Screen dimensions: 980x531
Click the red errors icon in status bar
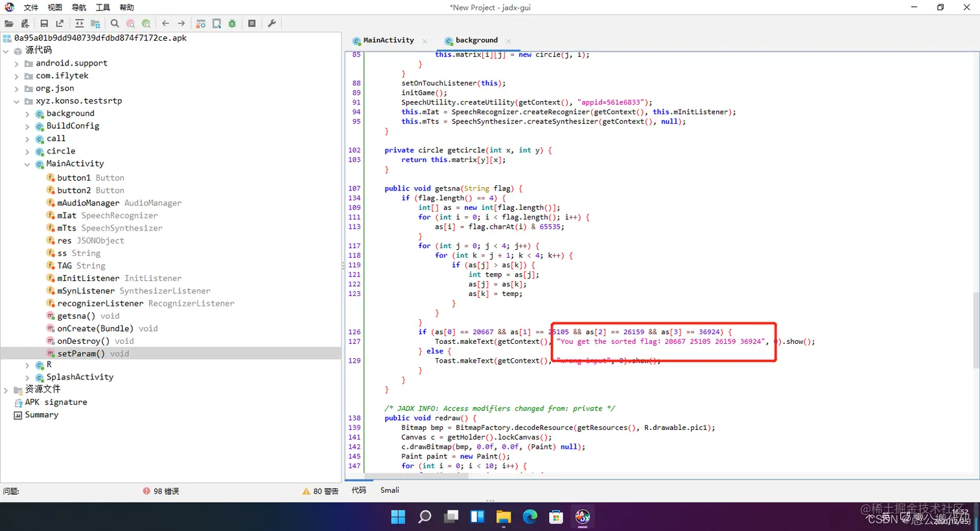[146, 491]
